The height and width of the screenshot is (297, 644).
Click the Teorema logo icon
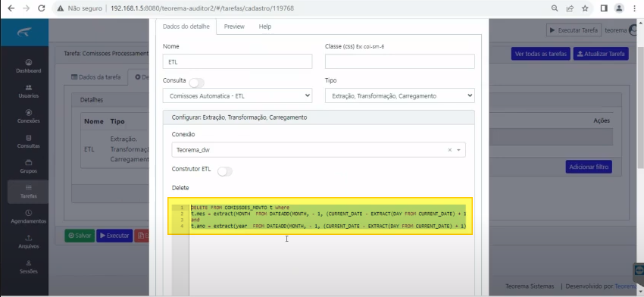click(24, 33)
